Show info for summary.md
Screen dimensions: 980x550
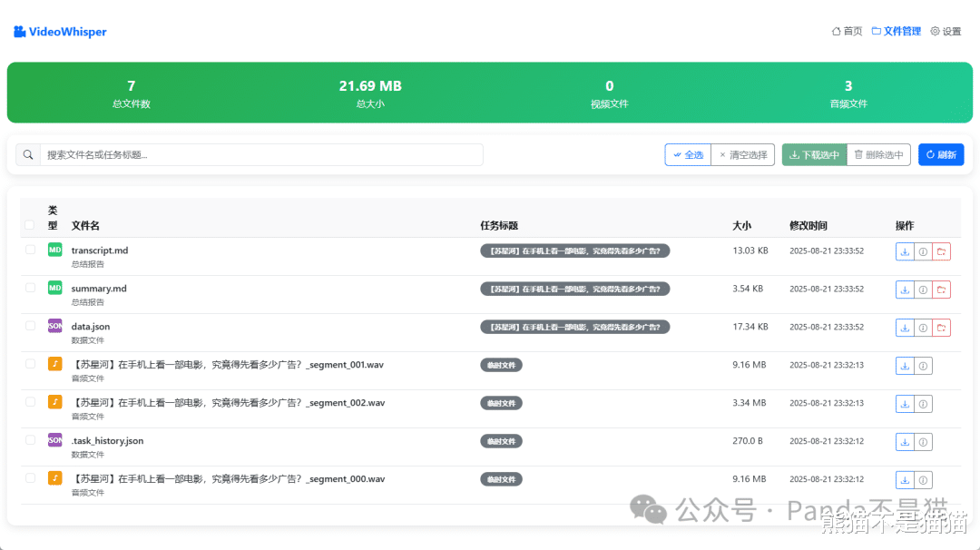pos(923,290)
